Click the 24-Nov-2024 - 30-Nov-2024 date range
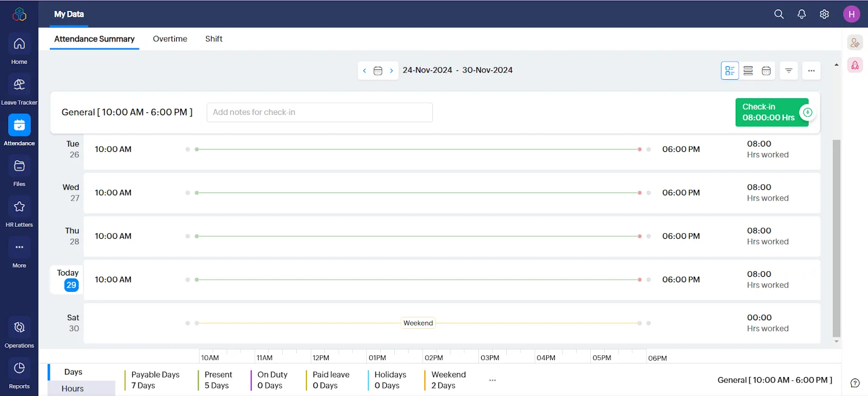 pos(457,70)
